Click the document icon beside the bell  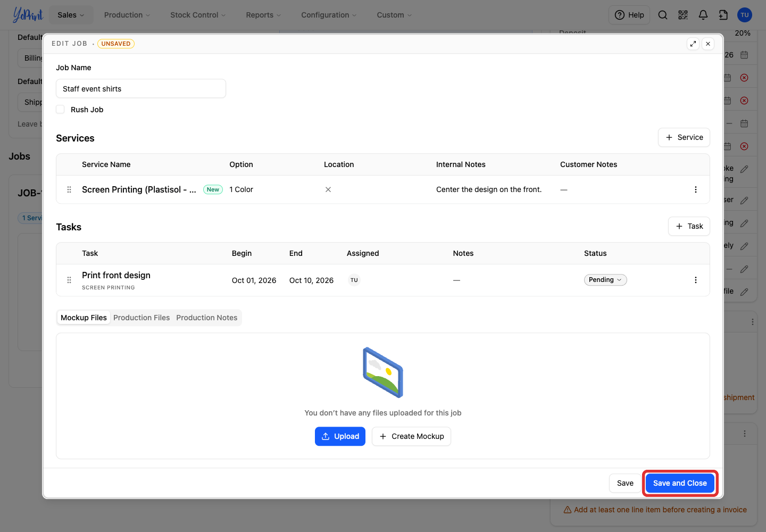723,15
